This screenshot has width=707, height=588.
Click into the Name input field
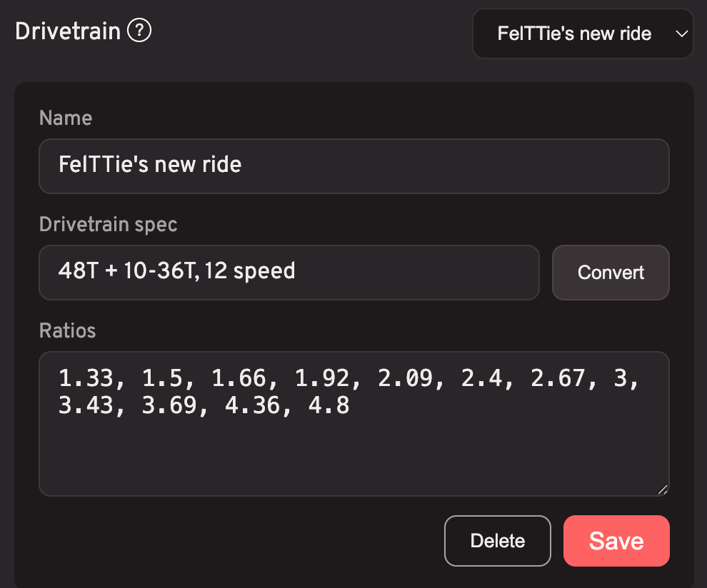pyautogui.click(x=354, y=166)
